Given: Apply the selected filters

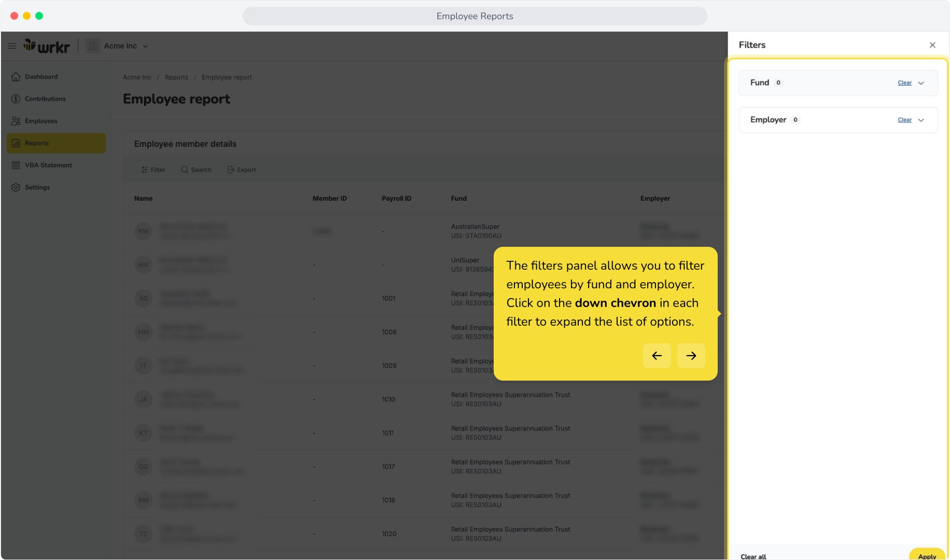Looking at the screenshot, I should tap(927, 556).
